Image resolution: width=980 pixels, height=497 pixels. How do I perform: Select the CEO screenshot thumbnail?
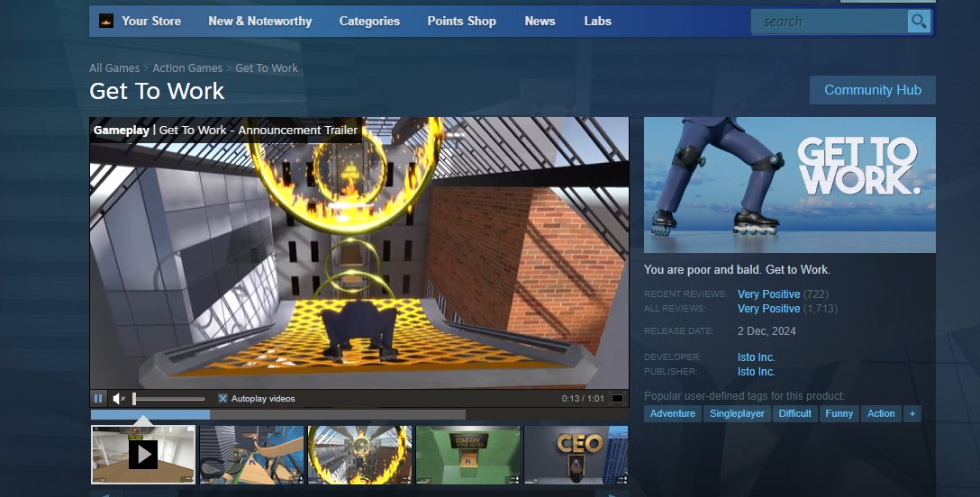click(576, 455)
